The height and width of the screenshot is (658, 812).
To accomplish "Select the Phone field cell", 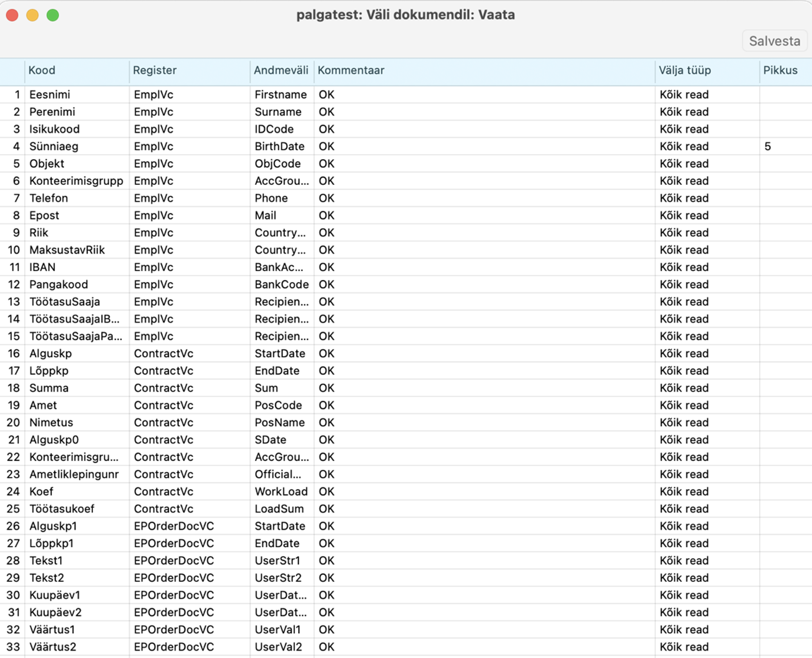I will (x=282, y=198).
